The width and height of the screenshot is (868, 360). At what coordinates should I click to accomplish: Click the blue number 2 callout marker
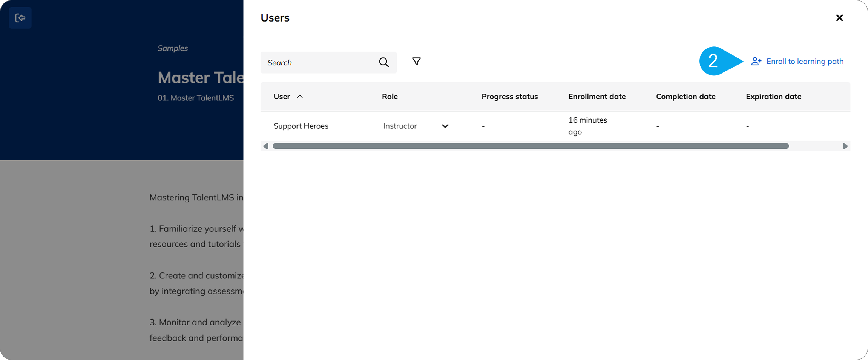713,61
